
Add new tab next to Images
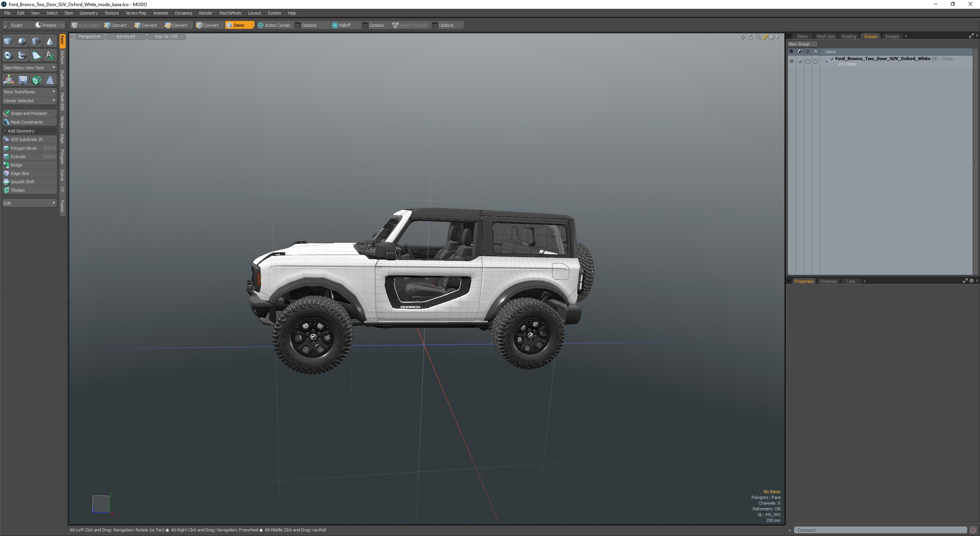(x=906, y=36)
